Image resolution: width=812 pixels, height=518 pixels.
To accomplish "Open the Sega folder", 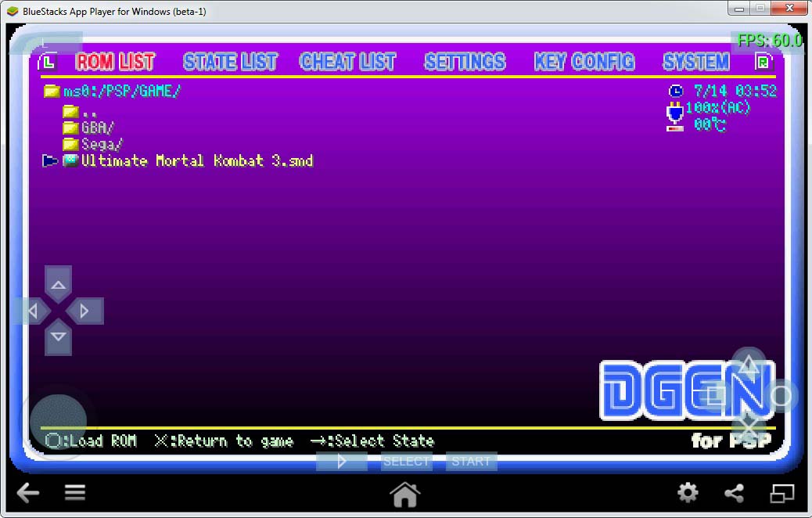I will tap(102, 144).
